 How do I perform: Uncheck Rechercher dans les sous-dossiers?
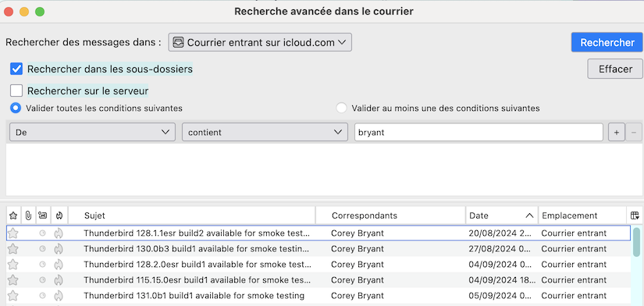[x=16, y=69]
